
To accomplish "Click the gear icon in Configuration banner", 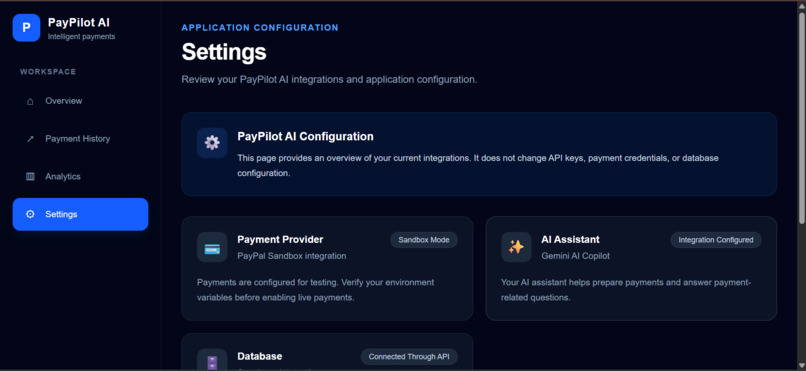I will (x=212, y=143).
